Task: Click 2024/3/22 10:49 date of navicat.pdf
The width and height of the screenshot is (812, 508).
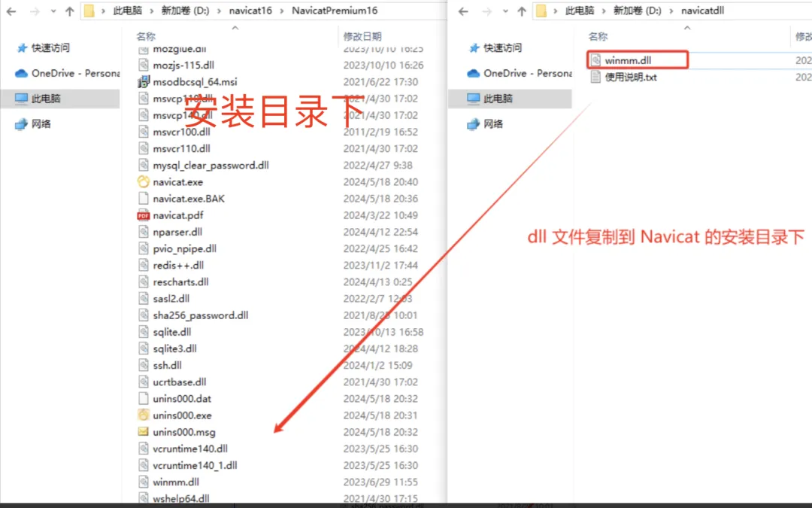Action: point(380,215)
